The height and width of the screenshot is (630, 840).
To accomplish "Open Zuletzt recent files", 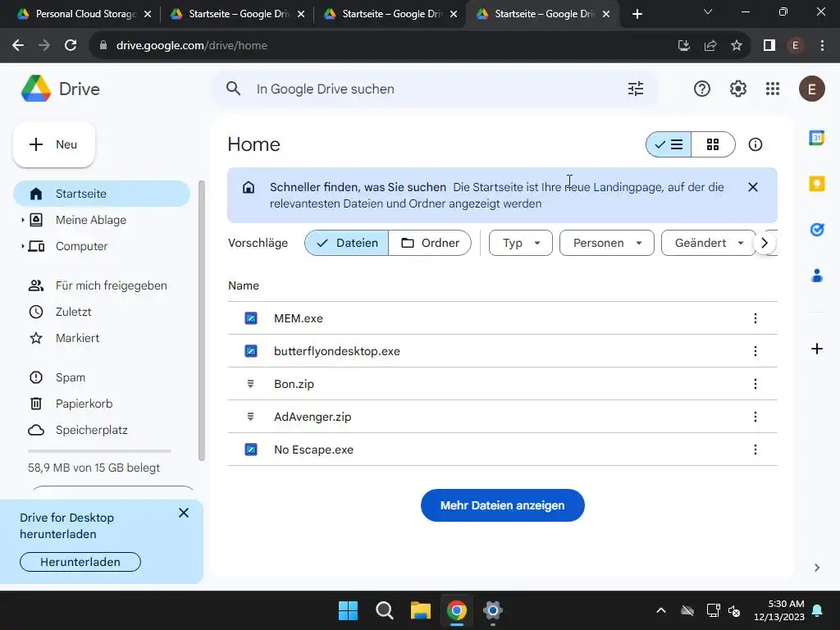I will (102, 312).
